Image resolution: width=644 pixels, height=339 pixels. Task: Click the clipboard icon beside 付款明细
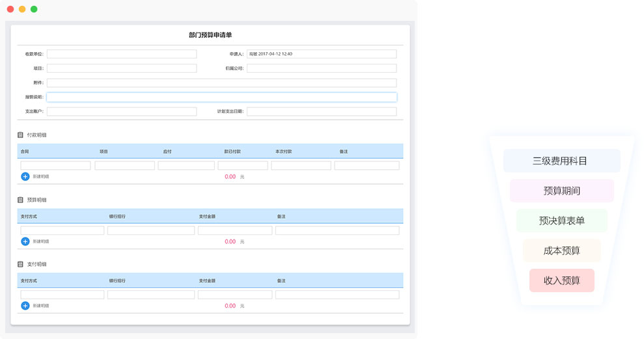click(21, 135)
